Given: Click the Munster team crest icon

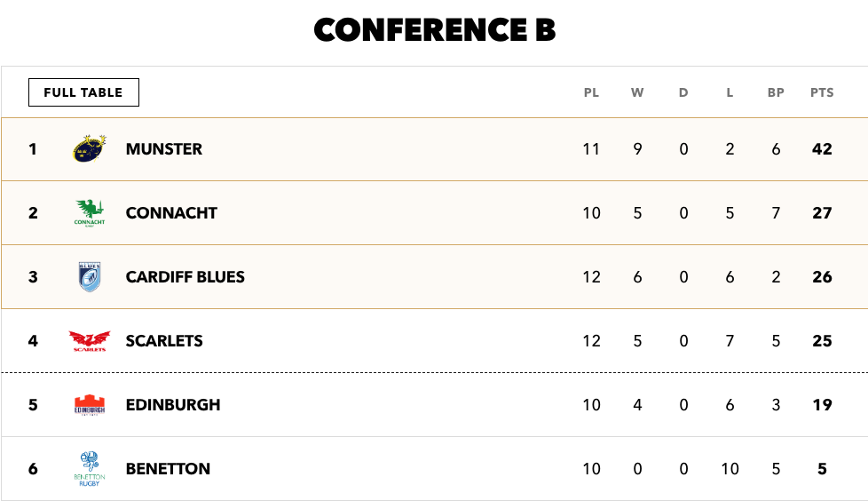Looking at the screenshot, I should click(90, 148).
